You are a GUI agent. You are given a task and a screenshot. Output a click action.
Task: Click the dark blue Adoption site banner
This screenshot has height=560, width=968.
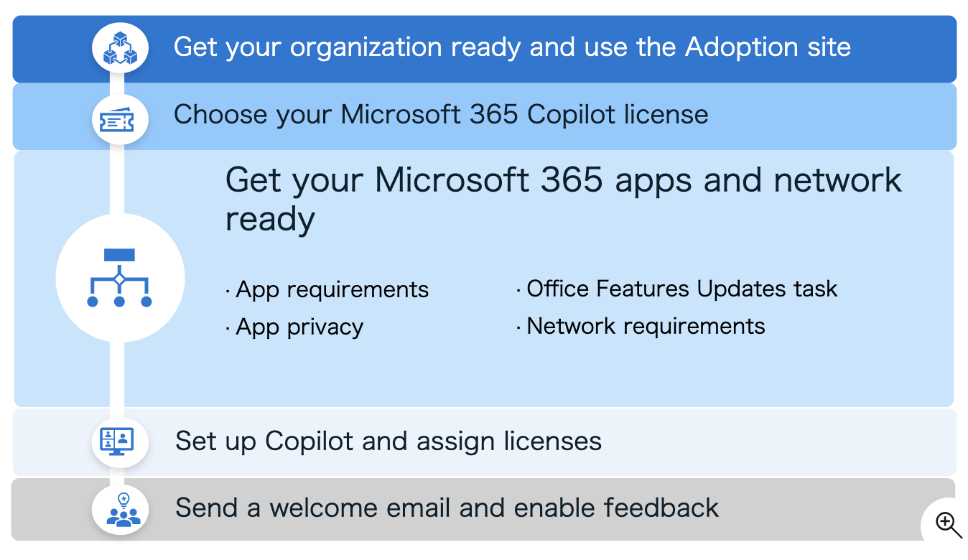click(485, 49)
